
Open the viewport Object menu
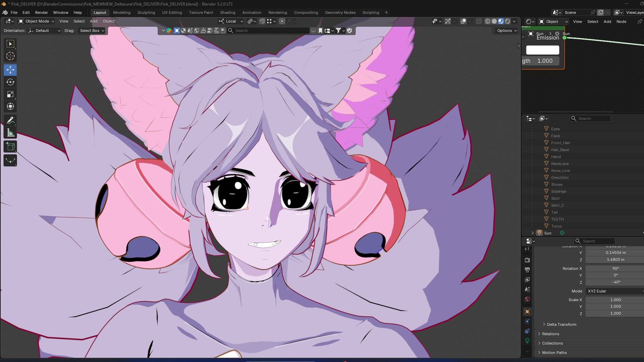pyautogui.click(x=108, y=21)
